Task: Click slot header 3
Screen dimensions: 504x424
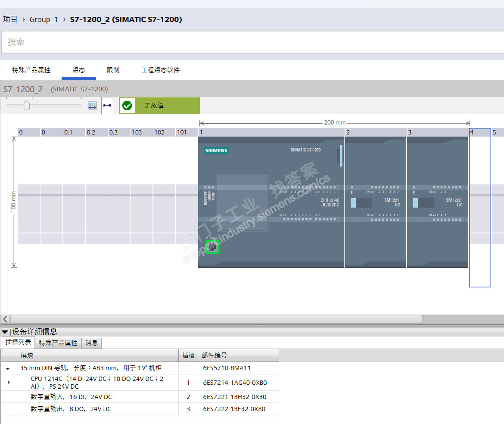Action: coord(438,132)
